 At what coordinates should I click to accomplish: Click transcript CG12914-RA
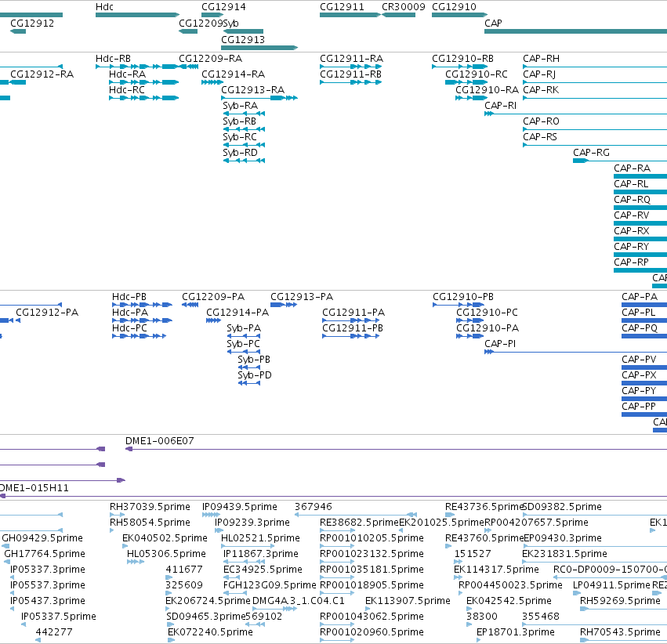[x=212, y=82]
